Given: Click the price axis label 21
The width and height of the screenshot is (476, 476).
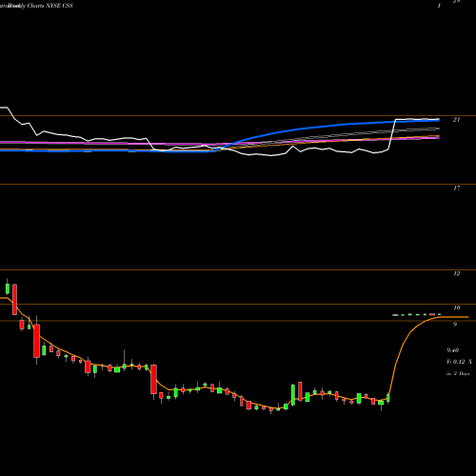Looking at the screenshot, I should point(456,120).
